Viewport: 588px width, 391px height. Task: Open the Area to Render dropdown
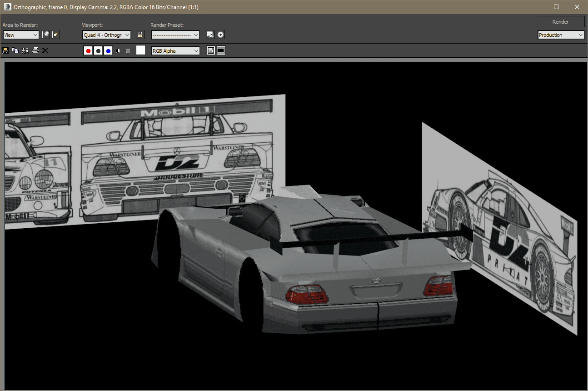point(21,35)
